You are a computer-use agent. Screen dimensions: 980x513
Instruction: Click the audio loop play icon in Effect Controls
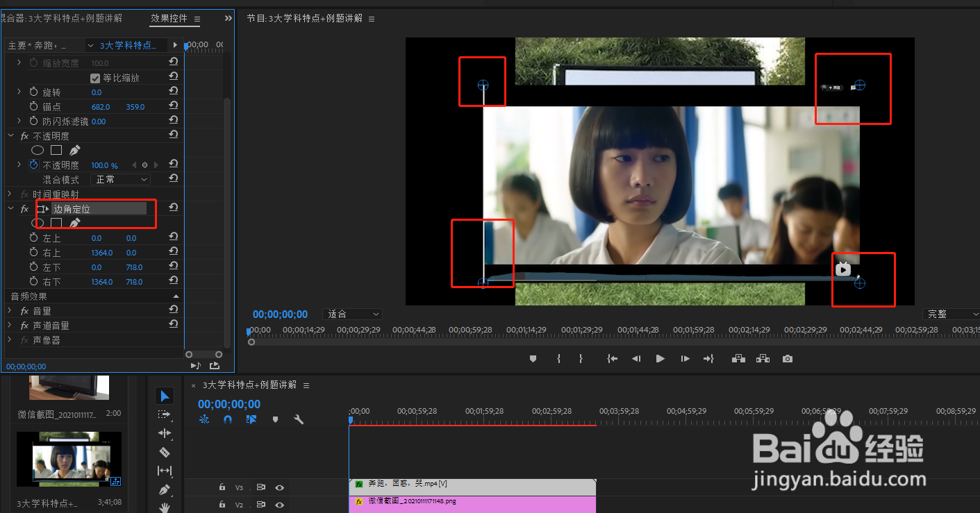tap(195, 365)
